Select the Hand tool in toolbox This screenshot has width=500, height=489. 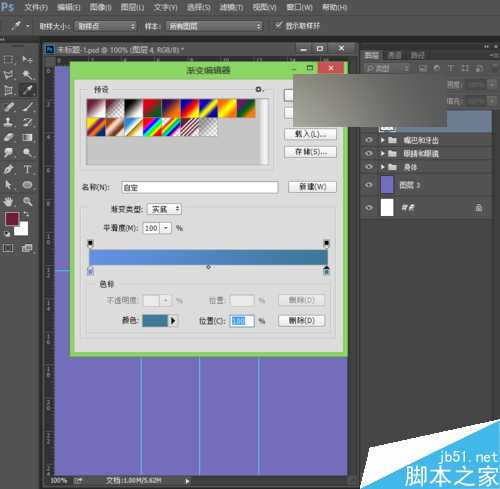8,201
